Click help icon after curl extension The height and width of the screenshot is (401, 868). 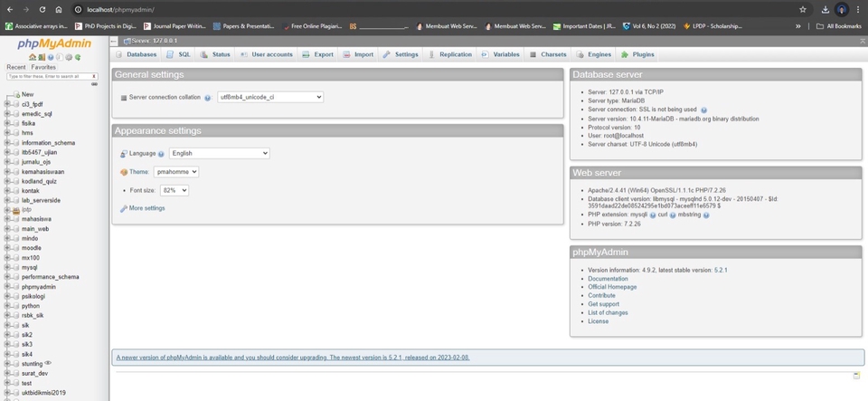[x=673, y=215]
